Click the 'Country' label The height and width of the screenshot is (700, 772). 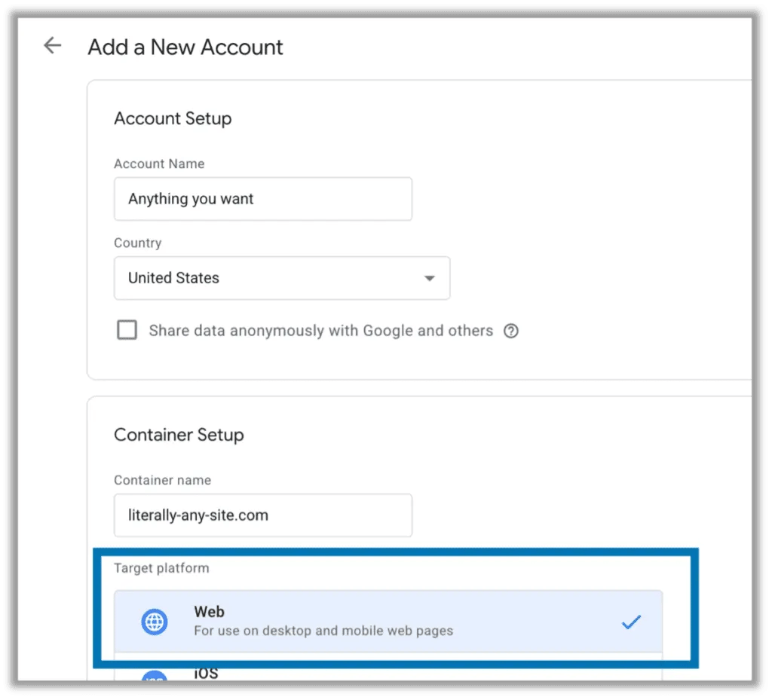click(137, 243)
